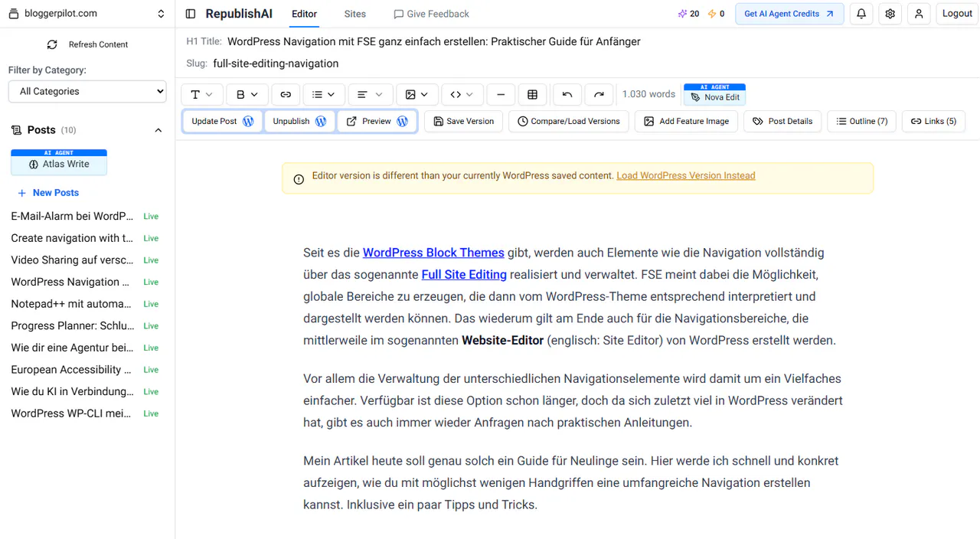This screenshot has width=980, height=539.
Task: Launch the Nova Edit AI agent
Action: coord(714,94)
